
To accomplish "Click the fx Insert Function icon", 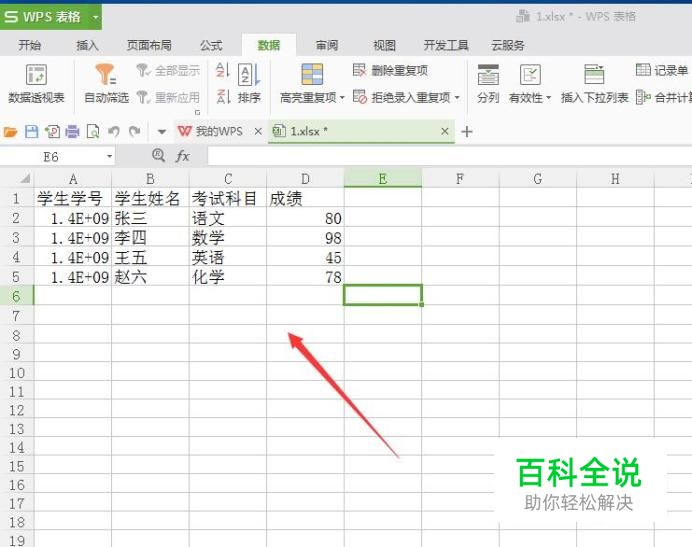I will click(183, 156).
